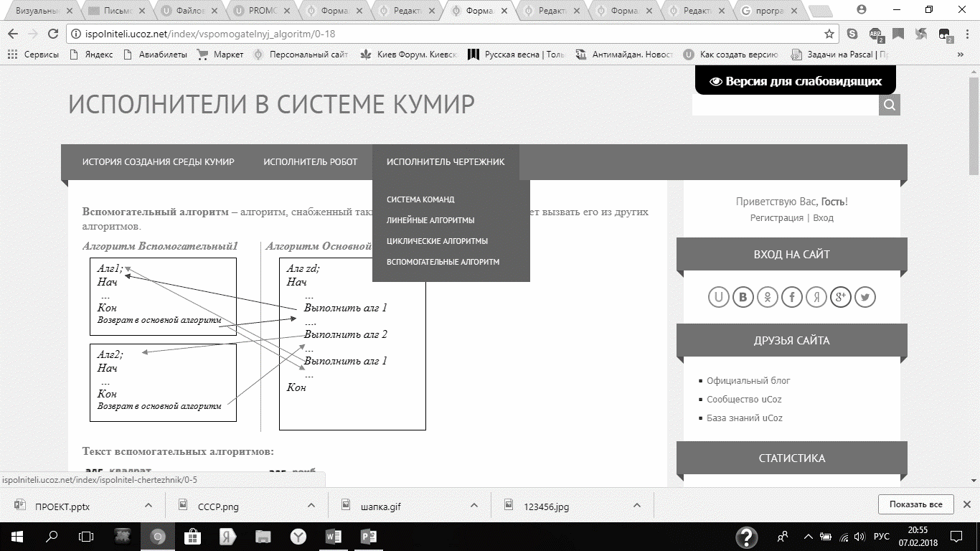Click the Adblock Plus extension icon
The height and width of the screenshot is (551, 980).
tap(875, 34)
